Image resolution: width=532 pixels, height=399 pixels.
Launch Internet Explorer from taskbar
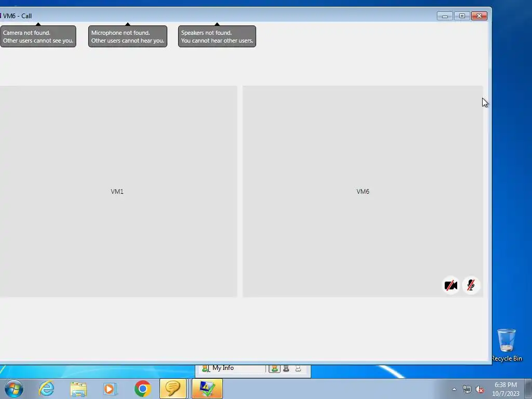click(x=46, y=389)
